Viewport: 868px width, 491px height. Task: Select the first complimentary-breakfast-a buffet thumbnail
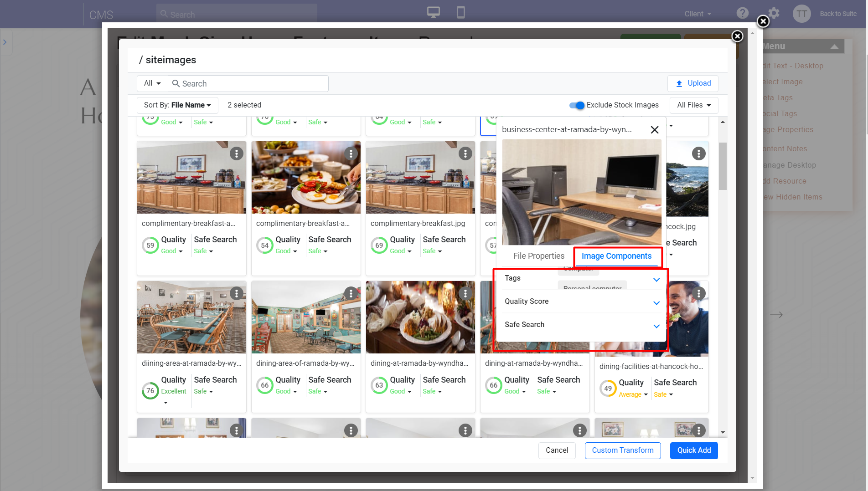pyautogui.click(x=191, y=177)
